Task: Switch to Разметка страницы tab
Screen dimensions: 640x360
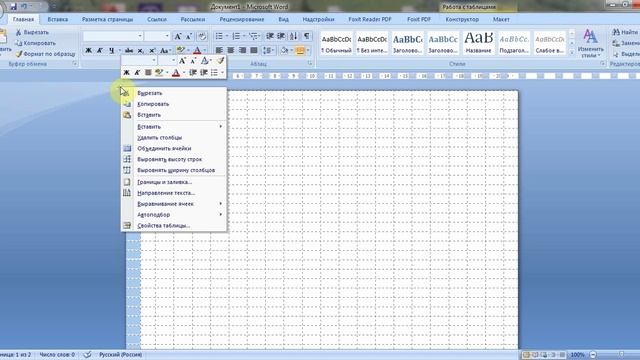Action: (107, 19)
